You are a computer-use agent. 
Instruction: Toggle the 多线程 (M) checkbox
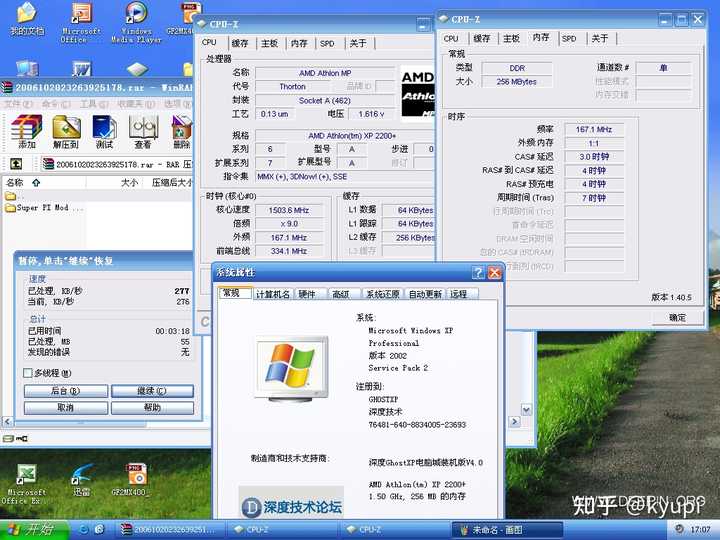(28, 373)
